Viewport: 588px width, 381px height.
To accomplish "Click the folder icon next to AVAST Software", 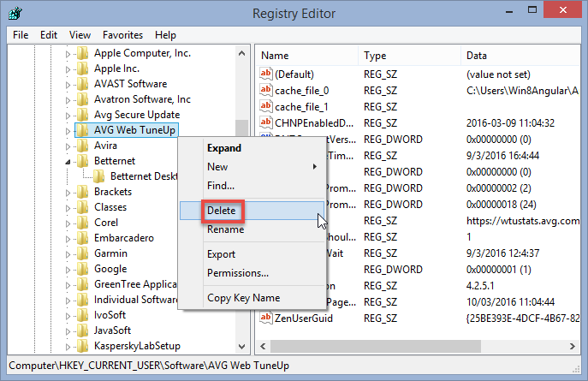I will coord(82,84).
